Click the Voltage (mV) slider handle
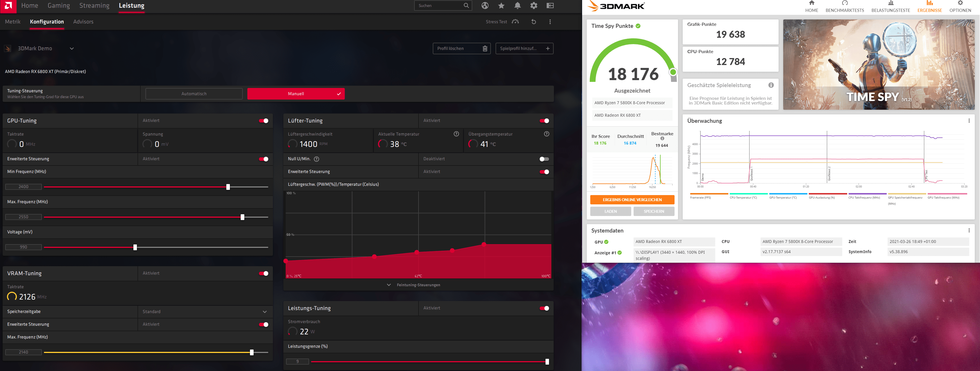 click(135, 247)
